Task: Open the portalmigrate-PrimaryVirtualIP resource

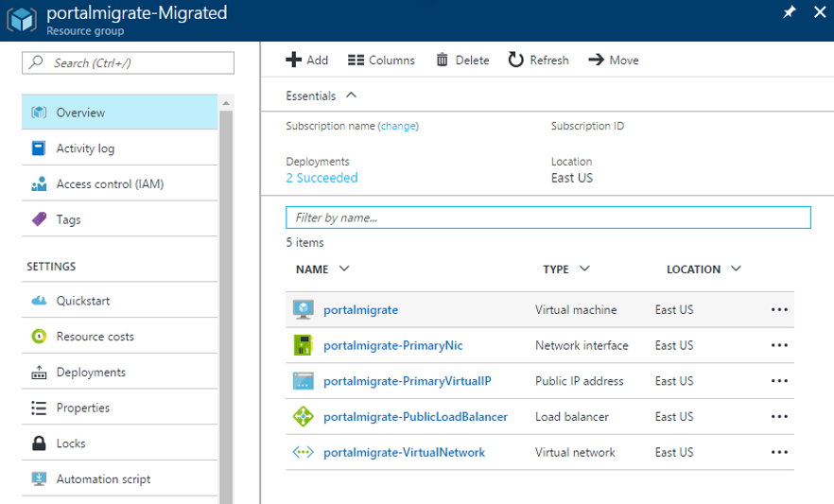Action: (407, 381)
